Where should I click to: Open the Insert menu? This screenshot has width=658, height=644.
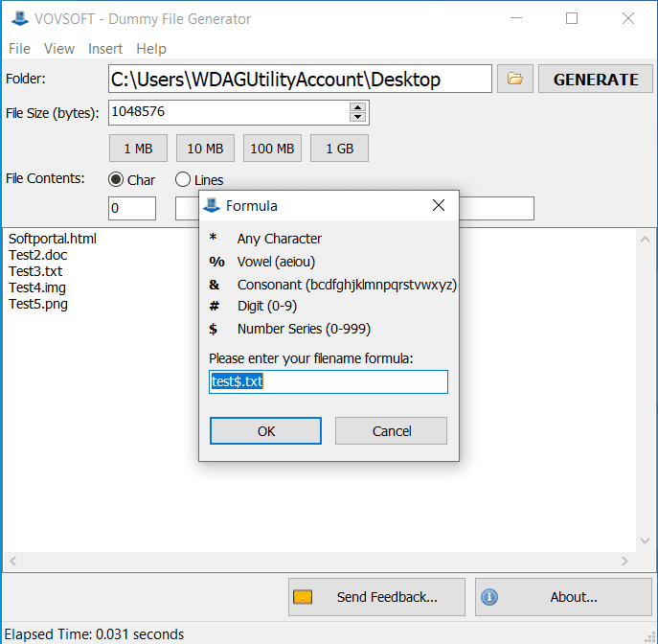tap(105, 49)
